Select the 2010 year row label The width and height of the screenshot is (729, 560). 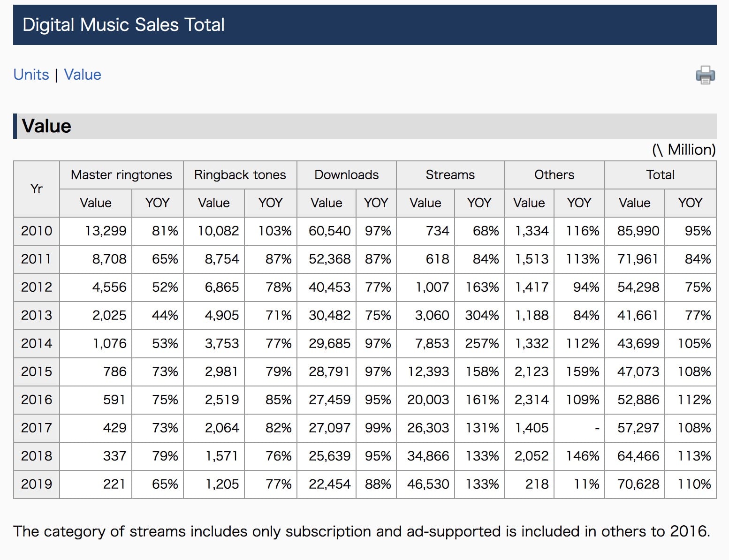(x=37, y=231)
